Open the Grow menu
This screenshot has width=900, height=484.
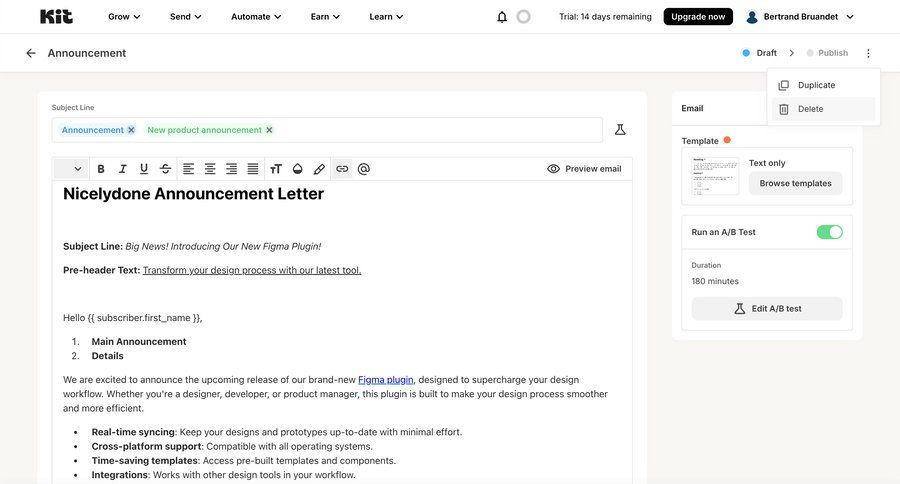[x=124, y=17]
